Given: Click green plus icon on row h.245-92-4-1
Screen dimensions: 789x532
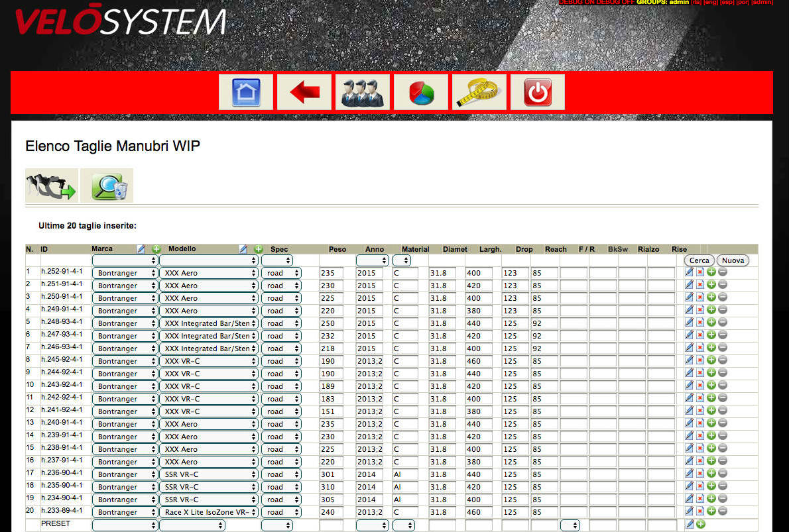Looking at the screenshot, I should click(711, 360).
